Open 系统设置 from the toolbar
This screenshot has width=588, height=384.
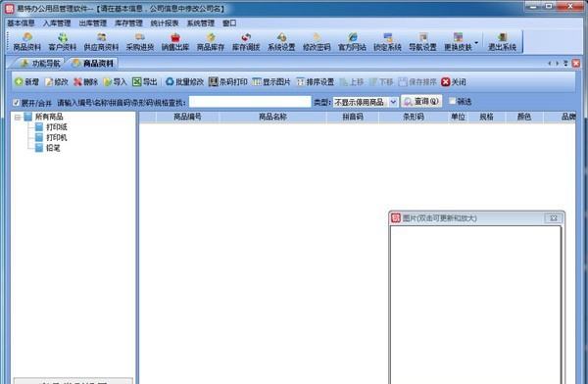(281, 41)
